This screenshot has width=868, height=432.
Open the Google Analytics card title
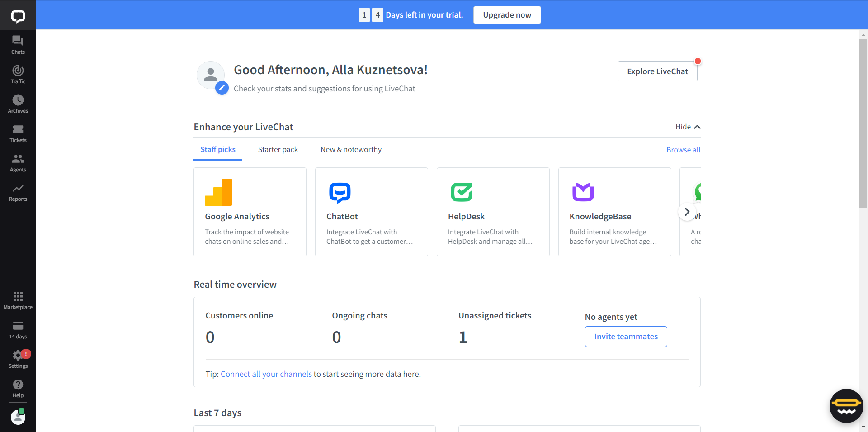pyautogui.click(x=237, y=217)
